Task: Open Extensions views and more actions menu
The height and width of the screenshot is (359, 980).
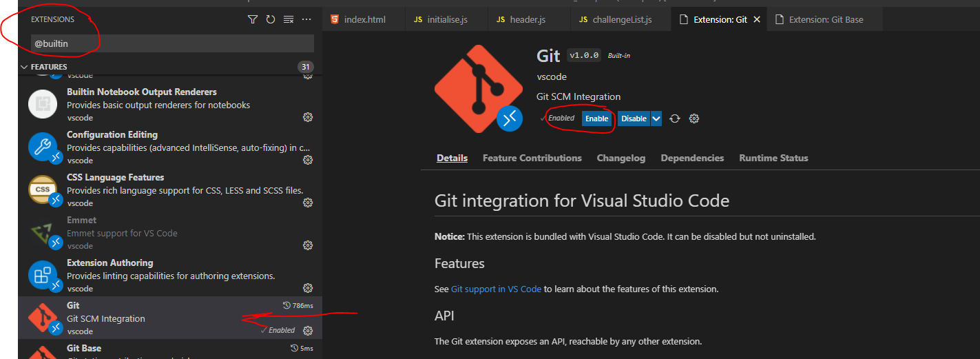Action: pyautogui.click(x=306, y=19)
